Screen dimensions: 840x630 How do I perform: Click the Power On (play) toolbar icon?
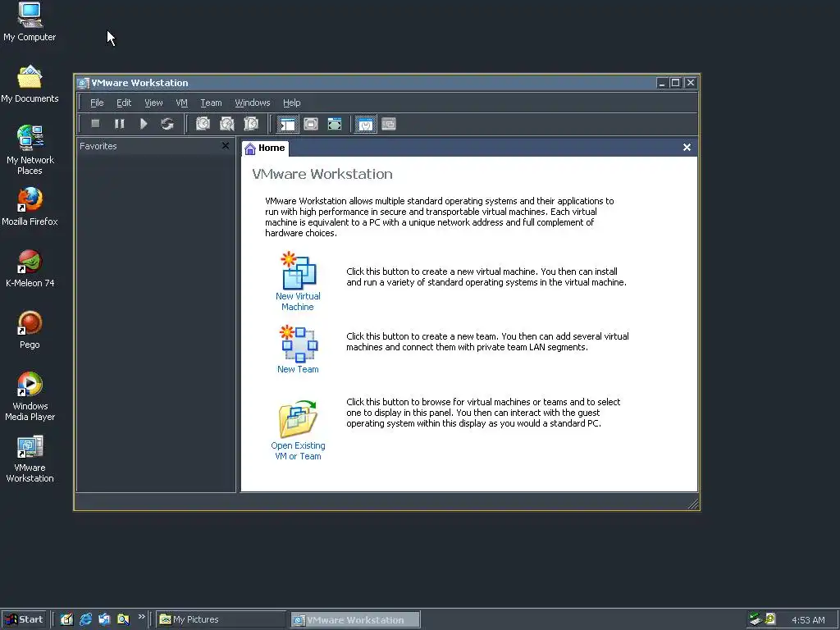[x=143, y=124]
